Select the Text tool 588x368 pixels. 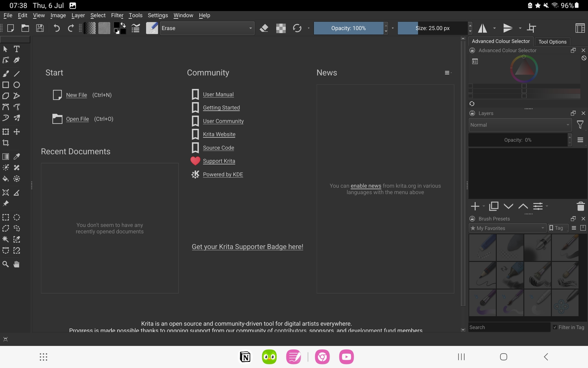[17, 49]
